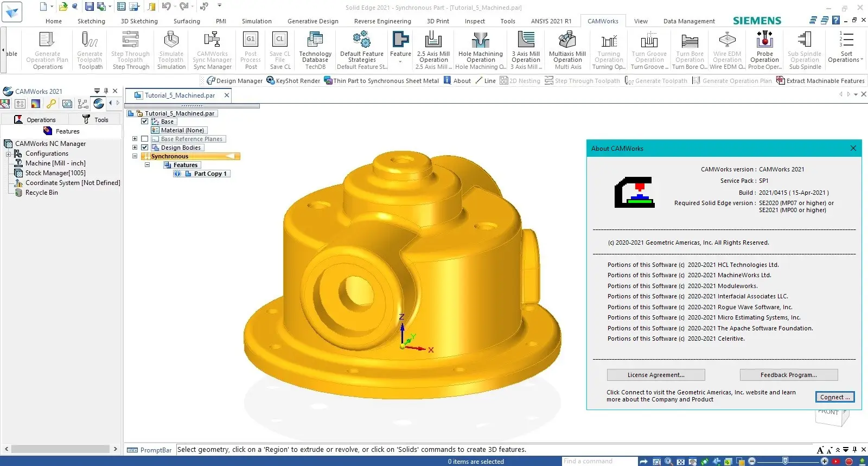868x466 pixels.
Task: Increase PromptBar font size
Action: point(820,450)
